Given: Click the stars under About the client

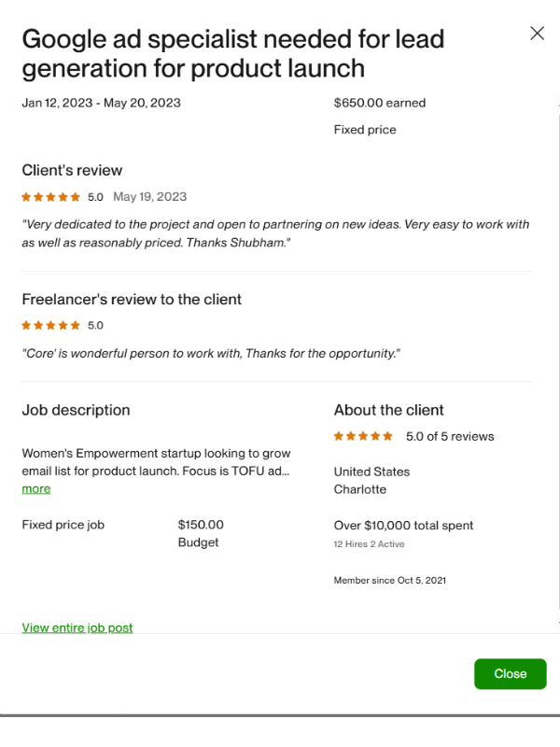Looking at the screenshot, I should pos(364,436).
